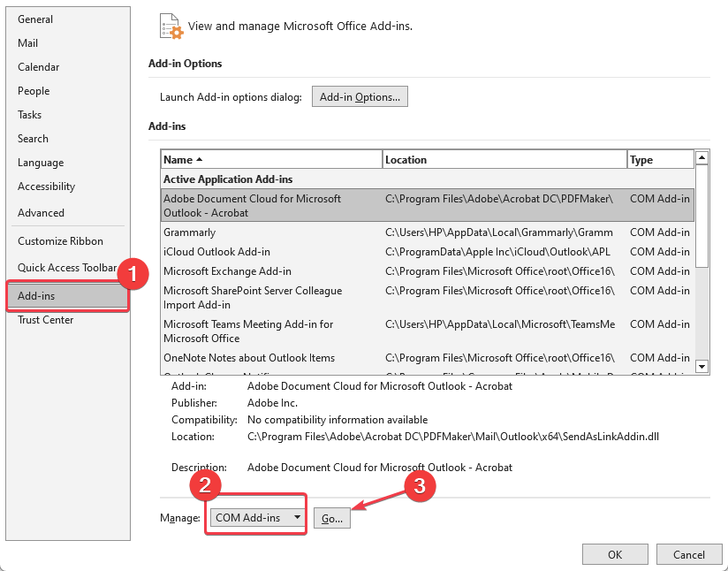
Task: Open the Calendar settings category
Action: click(x=38, y=66)
